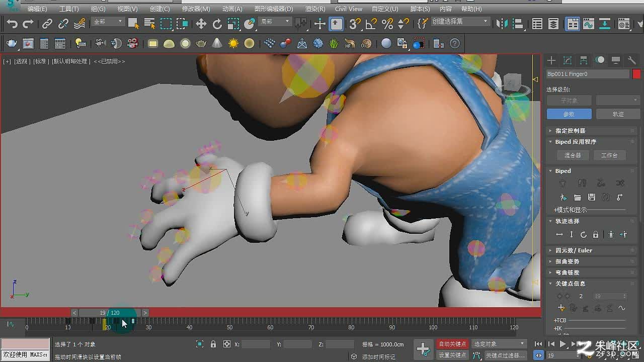Click the 轨迹 button
The image size is (644, 362).
pyautogui.click(x=618, y=114)
